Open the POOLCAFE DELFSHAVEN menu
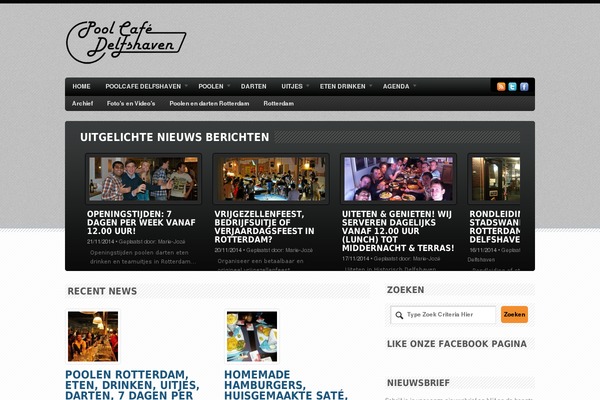Viewport: 600px width, 400px height. point(143,87)
